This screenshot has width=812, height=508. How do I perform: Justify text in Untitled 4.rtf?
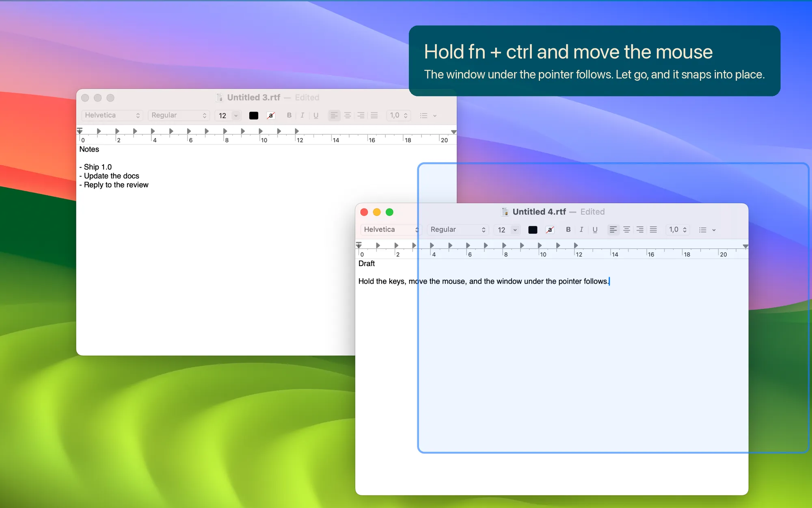tap(653, 230)
